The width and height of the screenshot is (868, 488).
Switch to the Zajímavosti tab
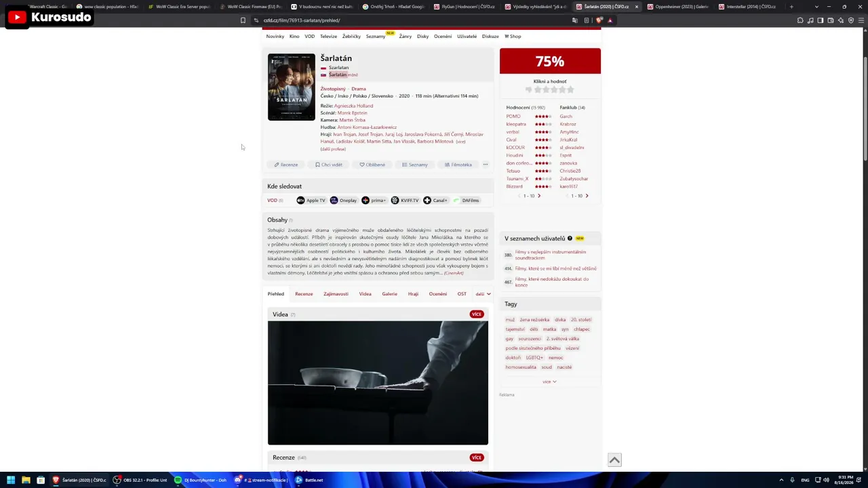point(336,294)
